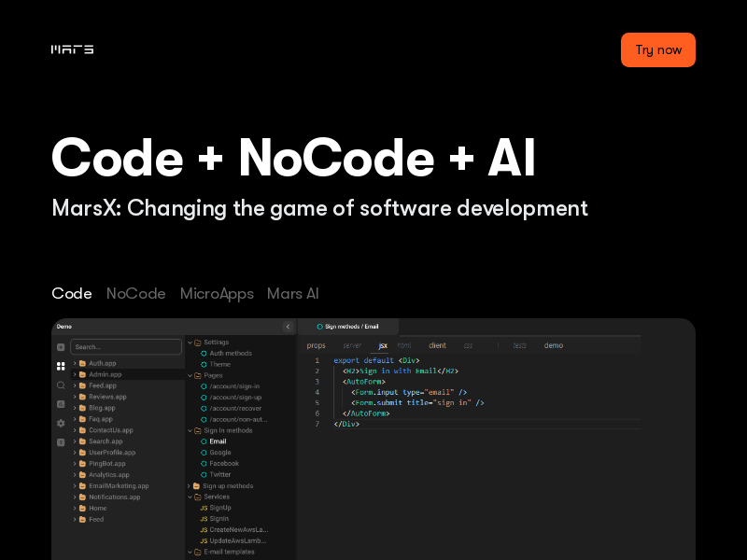Collapse the Sign in methods folder
747x560 pixels.
coord(190,430)
